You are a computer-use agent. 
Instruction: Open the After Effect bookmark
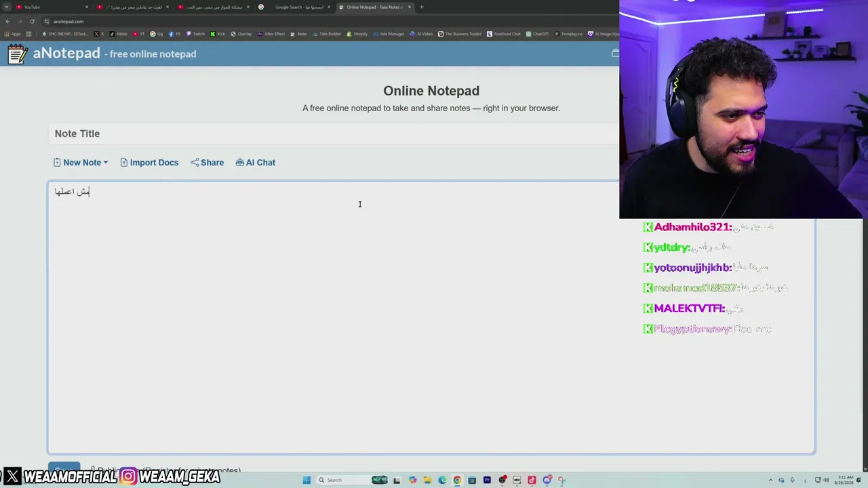click(x=271, y=34)
